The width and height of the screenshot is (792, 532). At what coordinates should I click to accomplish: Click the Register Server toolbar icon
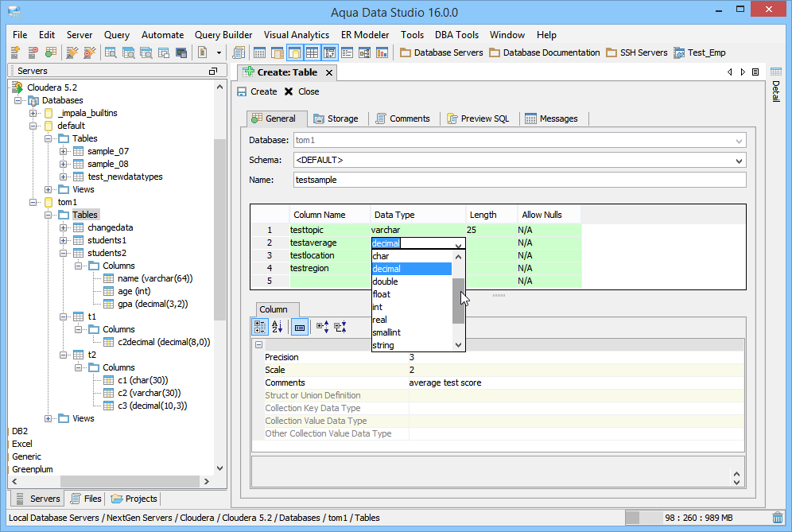15,52
